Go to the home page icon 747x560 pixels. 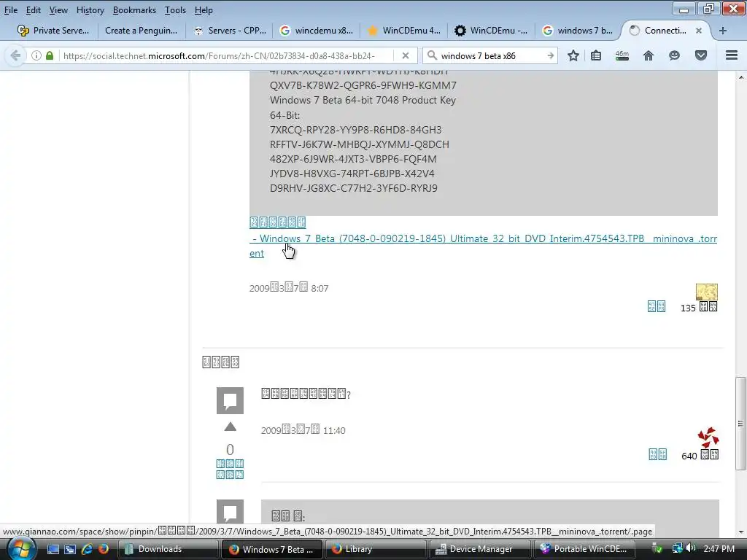click(x=648, y=55)
